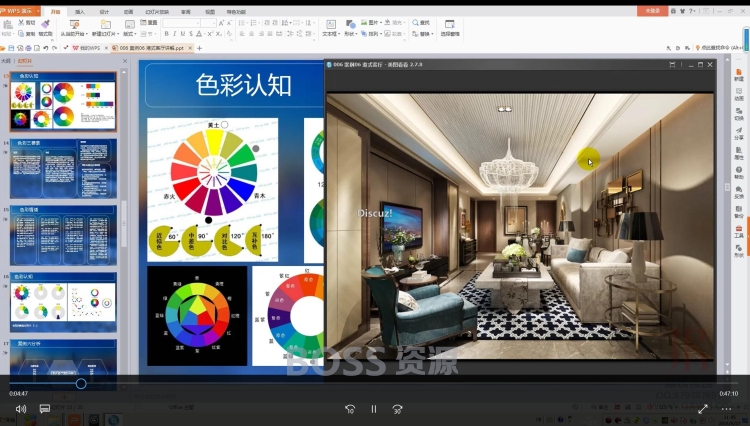
Task: Click the increase font size icon
Action: [221, 23]
